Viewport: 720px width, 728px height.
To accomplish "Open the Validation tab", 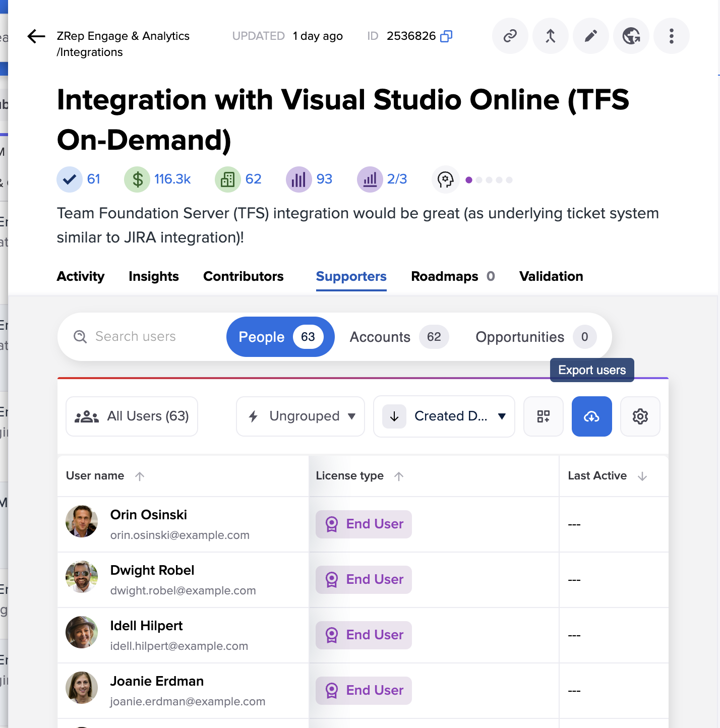I will pos(551,276).
